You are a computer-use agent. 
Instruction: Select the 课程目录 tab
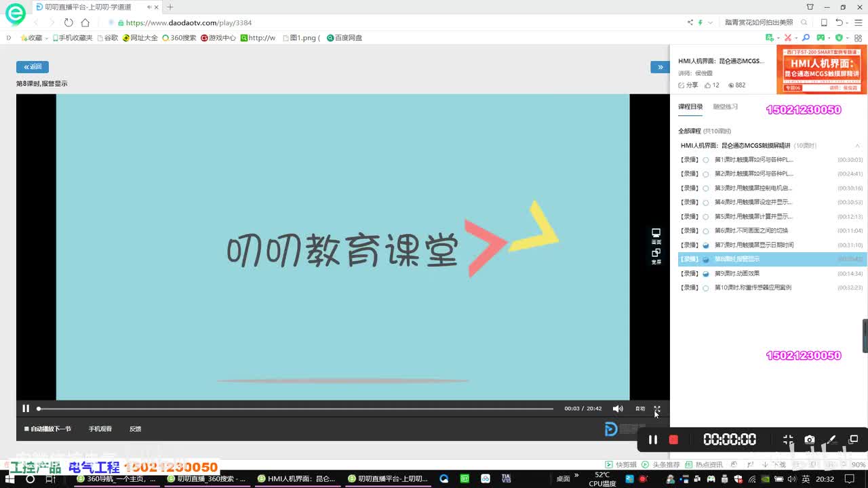(x=690, y=106)
